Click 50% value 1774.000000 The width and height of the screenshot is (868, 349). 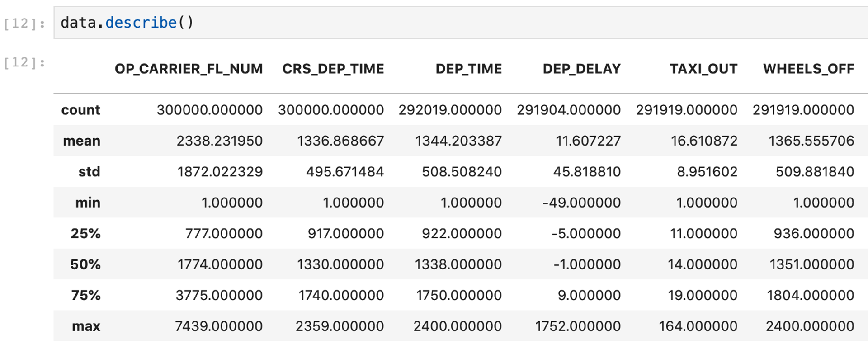220,264
